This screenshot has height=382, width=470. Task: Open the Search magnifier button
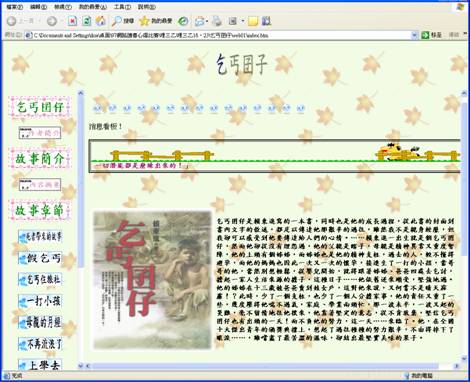(123, 21)
